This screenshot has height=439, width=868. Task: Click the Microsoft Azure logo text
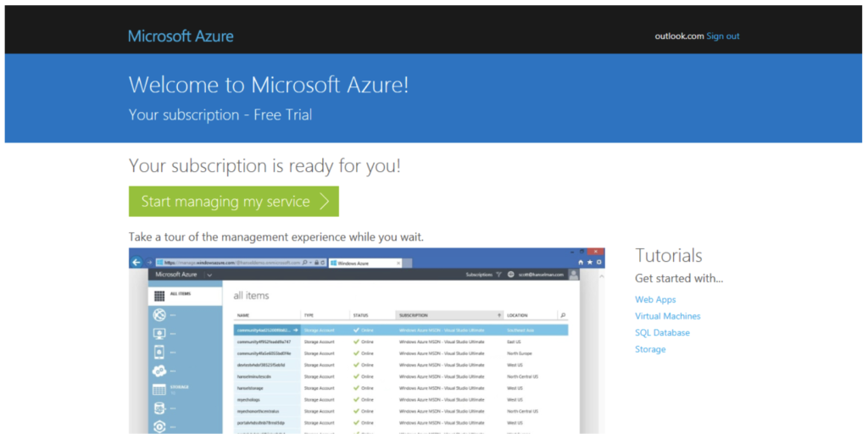[x=181, y=36]
